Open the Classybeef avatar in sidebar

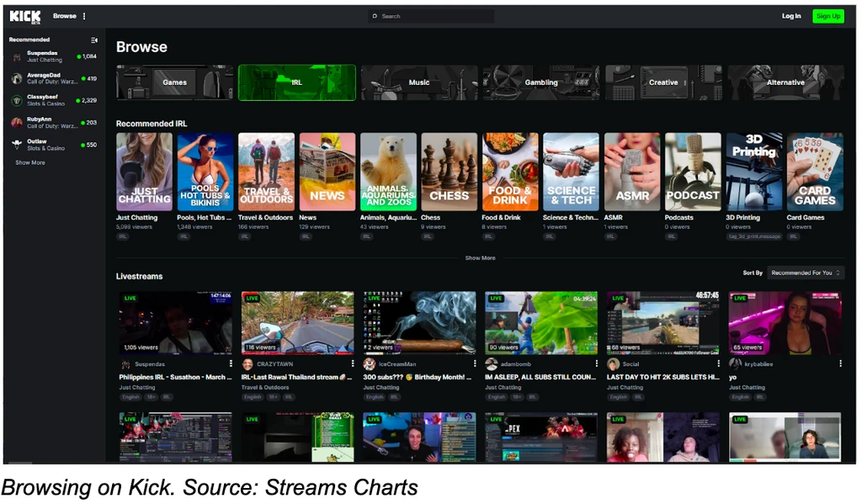point(17,100)
